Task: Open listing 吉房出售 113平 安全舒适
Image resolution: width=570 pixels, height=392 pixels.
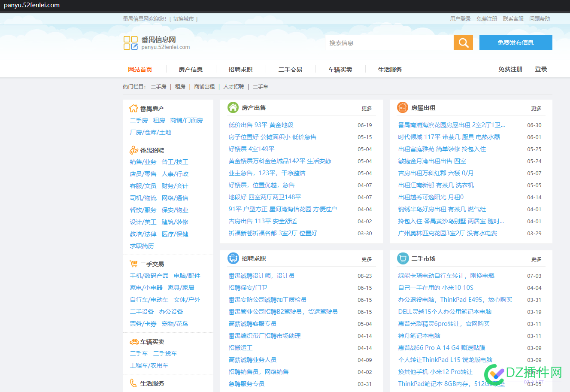Action: [x=263, y=221]
